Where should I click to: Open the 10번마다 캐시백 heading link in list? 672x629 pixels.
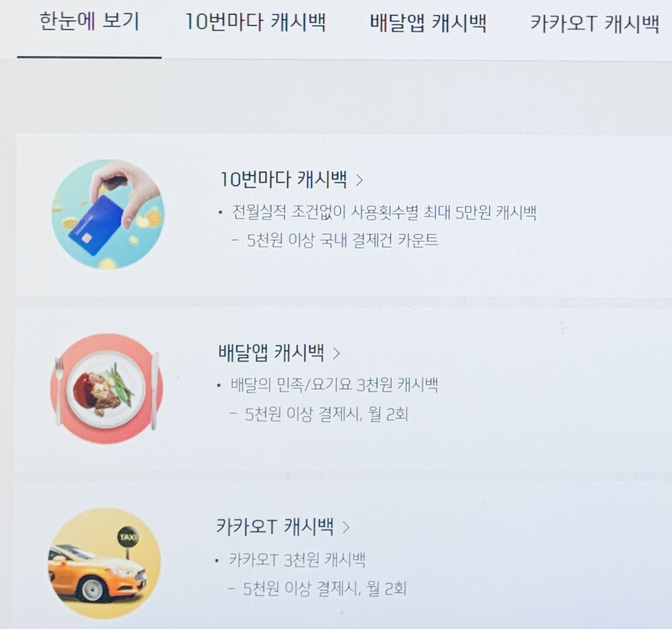point(283,180)
